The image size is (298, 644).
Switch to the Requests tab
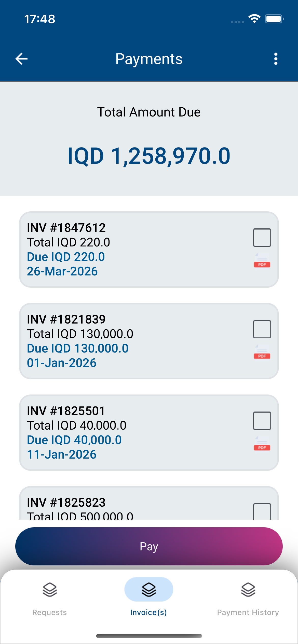tap(50, 612)
